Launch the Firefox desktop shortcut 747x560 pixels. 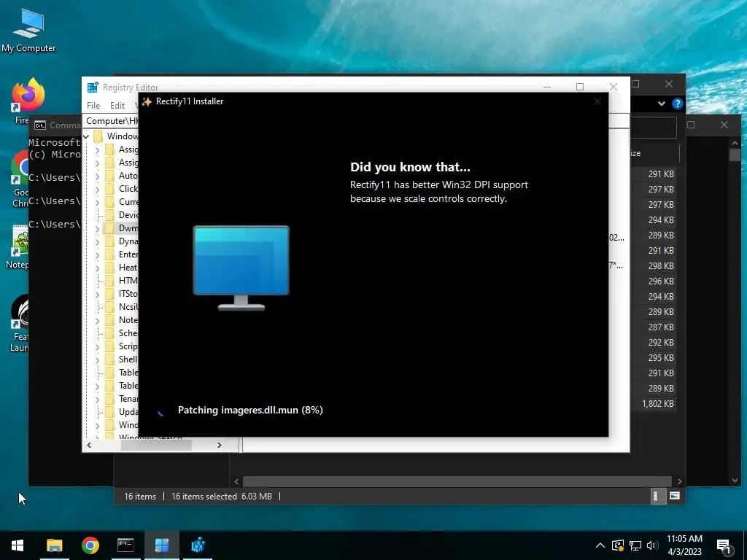[x=28, y=101]
